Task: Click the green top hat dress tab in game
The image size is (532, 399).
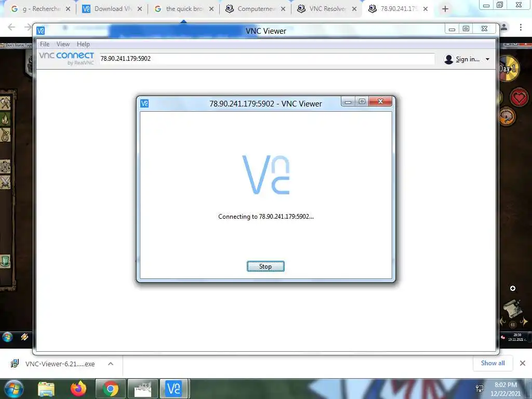Action: tap(5, 262)
